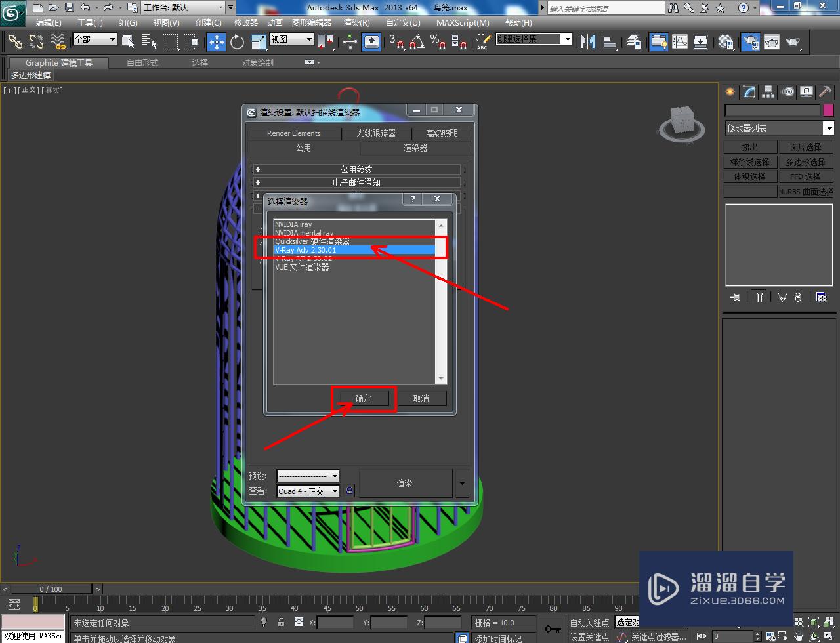Select V-Ray Adv 2.30.01 renderer
The height and width of the screenshot is (643, 840).
click(x=354, y=250)
